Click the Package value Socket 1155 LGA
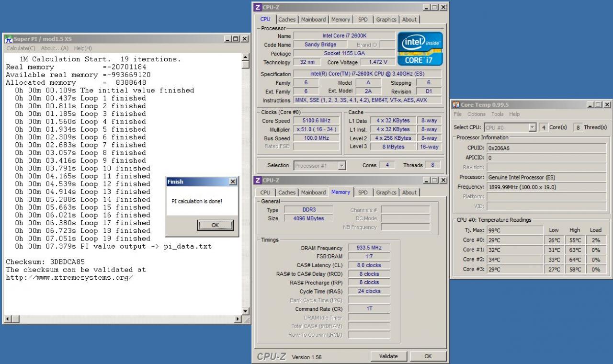The width and height of the screenshot is (613, 364). click(344, 54)
